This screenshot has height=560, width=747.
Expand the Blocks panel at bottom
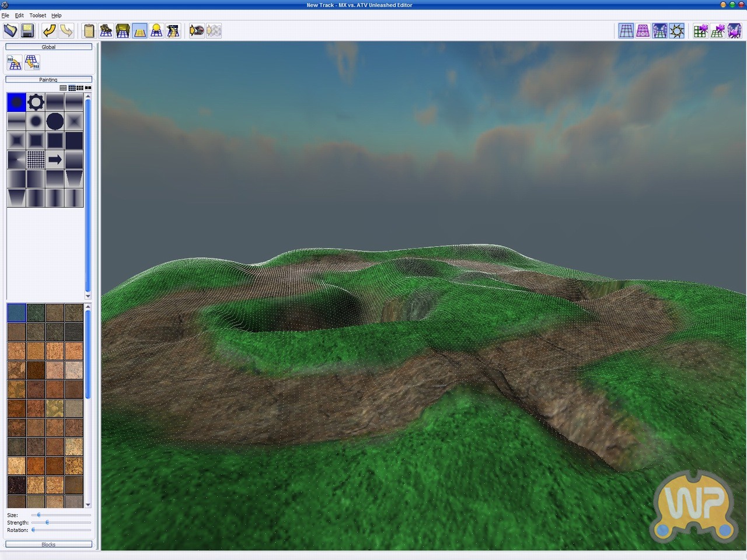coord(48,544)
